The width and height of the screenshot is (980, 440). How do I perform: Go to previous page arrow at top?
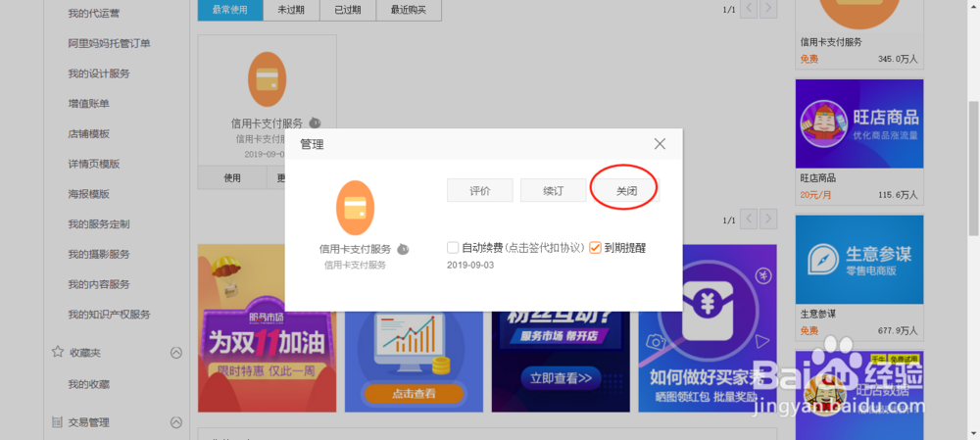pyautogui.click(x=750, y=9)
